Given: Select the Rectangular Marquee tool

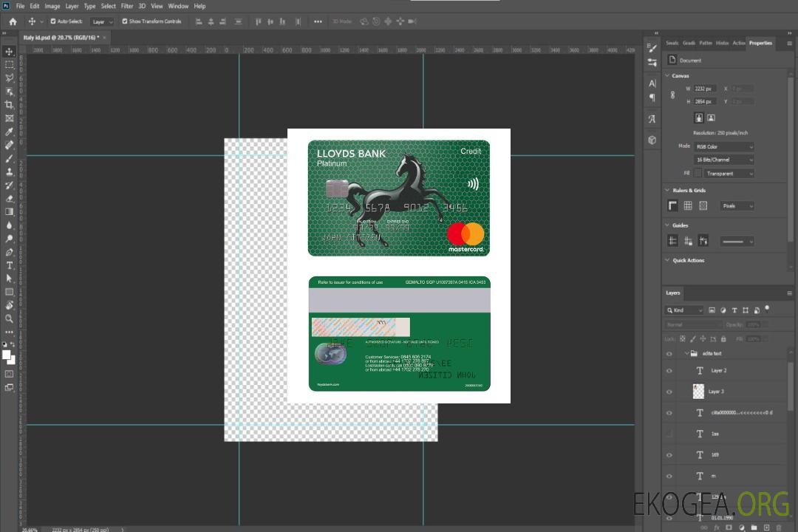Looking at the screenshot, I should [x=9, y=65].
